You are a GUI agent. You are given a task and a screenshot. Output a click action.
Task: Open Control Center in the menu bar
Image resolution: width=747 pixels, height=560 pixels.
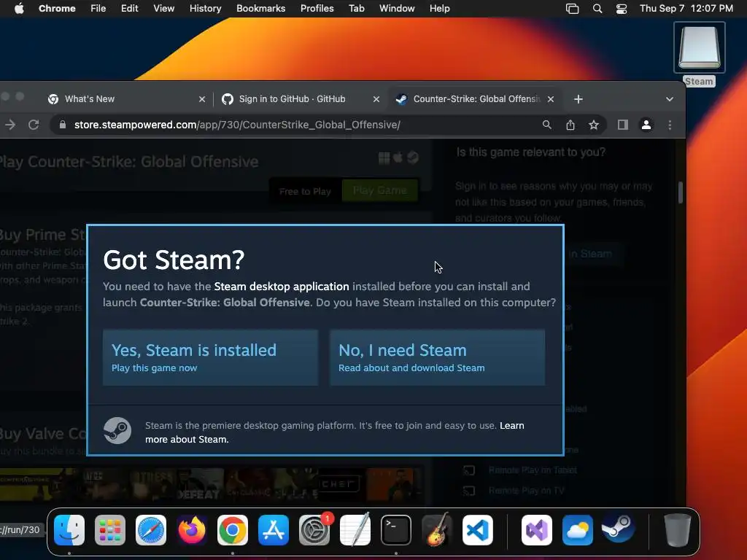point(622,9)
